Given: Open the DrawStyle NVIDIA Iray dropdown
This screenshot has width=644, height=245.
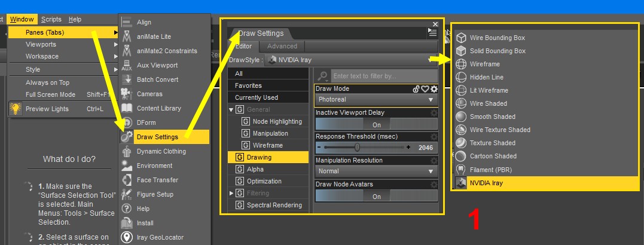Looking at the screenshot, I should (x=351, y=60).
